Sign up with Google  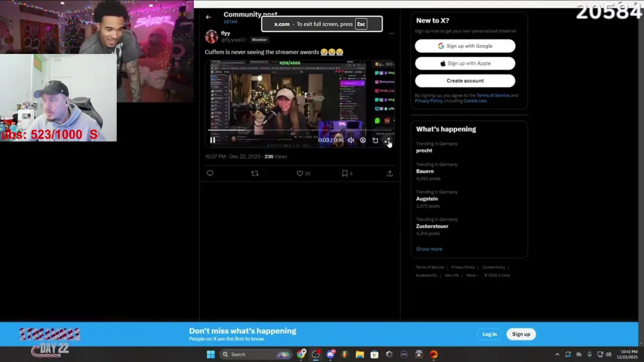[465, 46]
